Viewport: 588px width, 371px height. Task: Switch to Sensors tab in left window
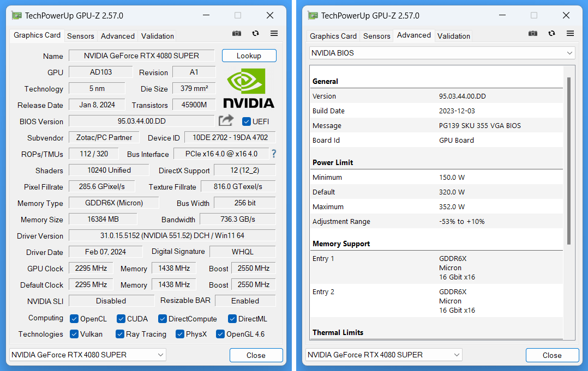pyautogui.click(x=80, y=36)
